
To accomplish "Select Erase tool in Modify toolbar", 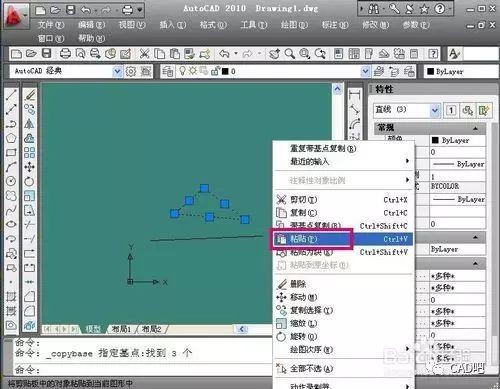I will (29, 95).
